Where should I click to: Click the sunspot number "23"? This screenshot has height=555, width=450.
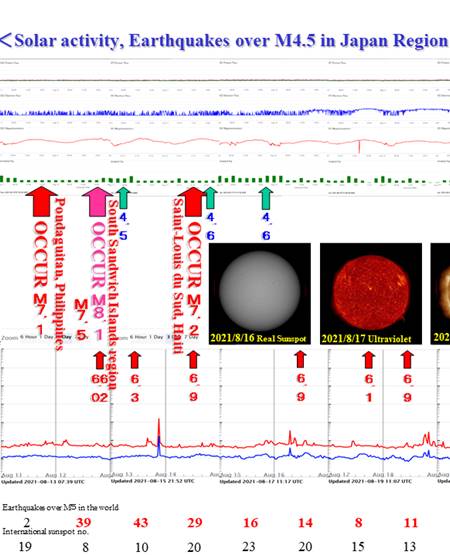249,547
